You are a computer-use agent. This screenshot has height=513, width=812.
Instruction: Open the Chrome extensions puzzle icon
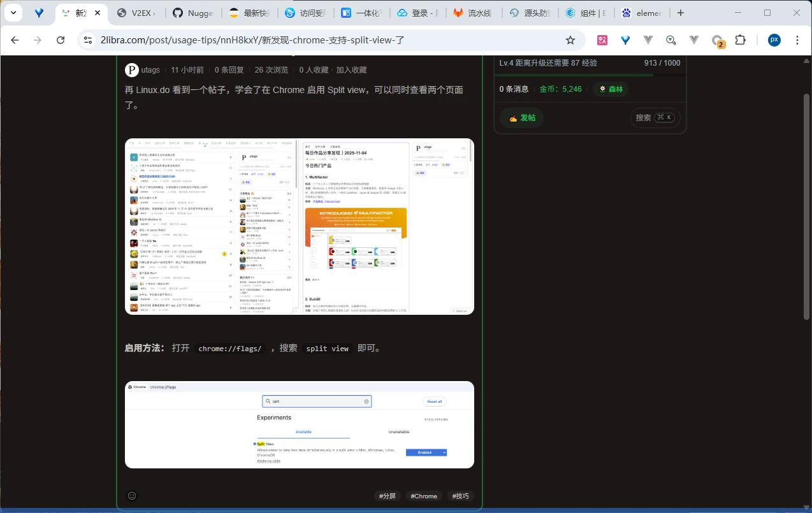click(740, 40)
